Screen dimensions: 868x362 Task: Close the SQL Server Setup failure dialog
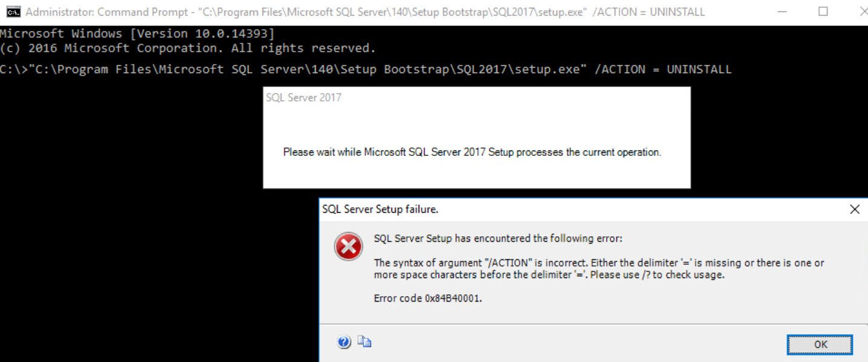854,210
